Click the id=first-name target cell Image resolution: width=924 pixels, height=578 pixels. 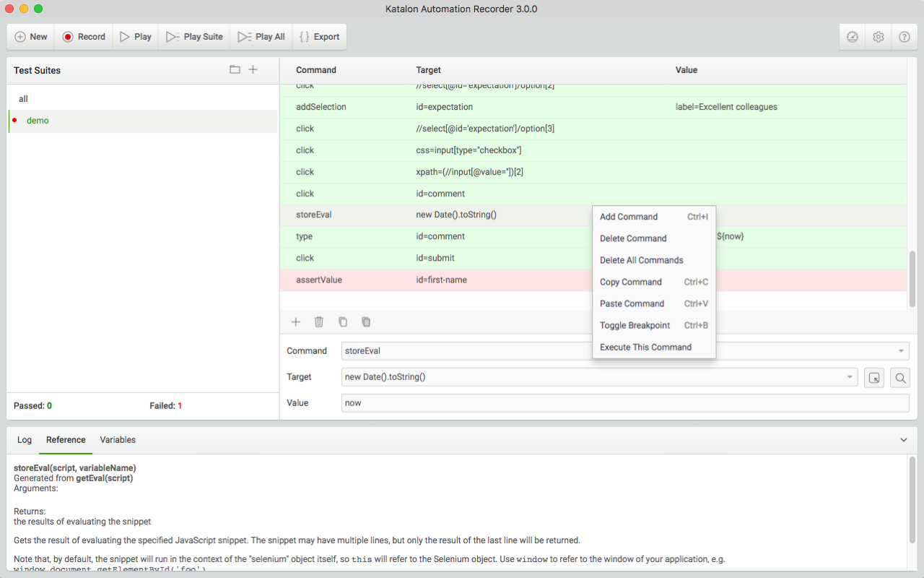click(x=442, y=280)
